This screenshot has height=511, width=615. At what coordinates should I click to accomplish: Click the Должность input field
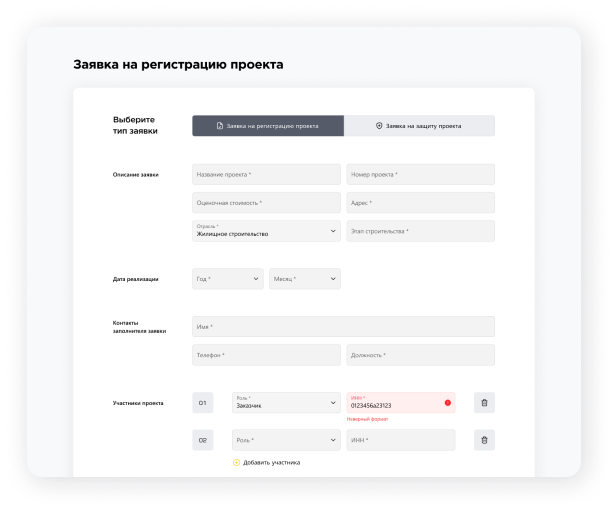(x=420, y=355)
